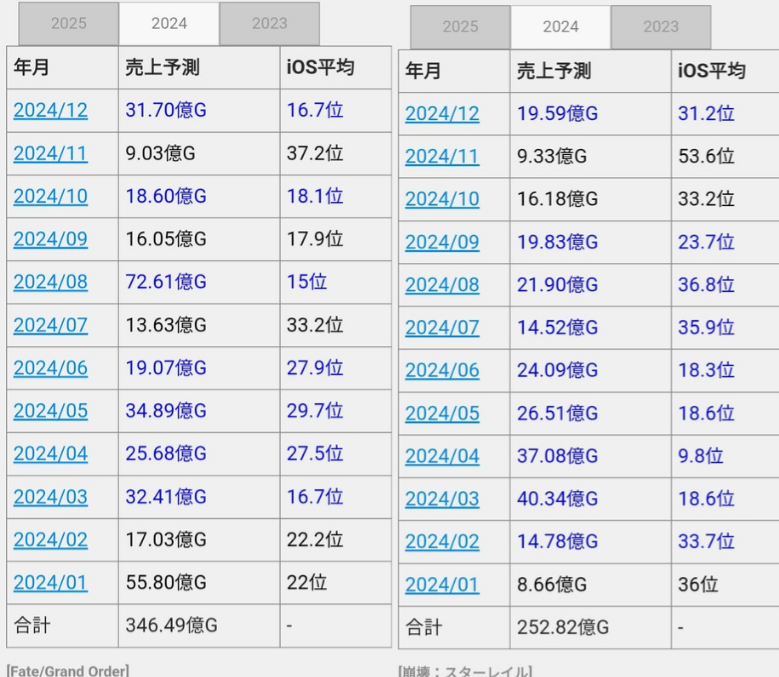Click the 40.34億G sales value
This screenshot has width=779, height=677.
(x=557, y=499)
